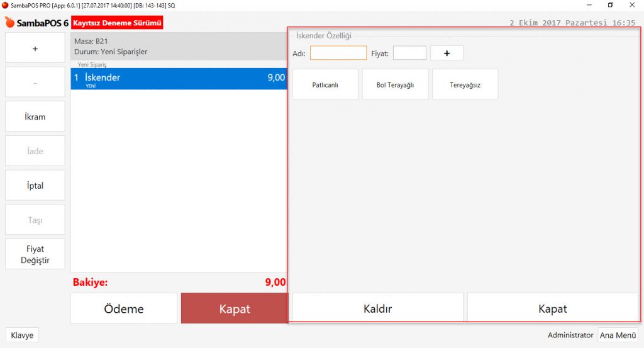
Task: Open the Klavye on-screen keyboard
Action: click(x=22, y=335)
